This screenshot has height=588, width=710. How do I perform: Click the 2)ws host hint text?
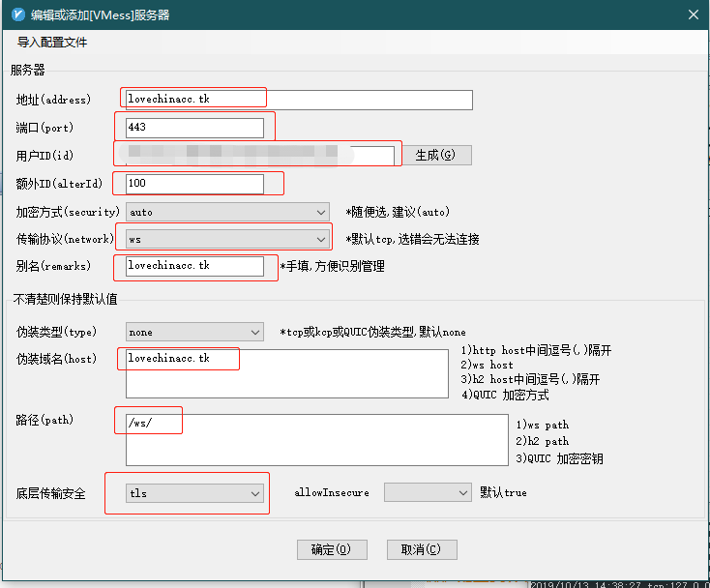488,365
